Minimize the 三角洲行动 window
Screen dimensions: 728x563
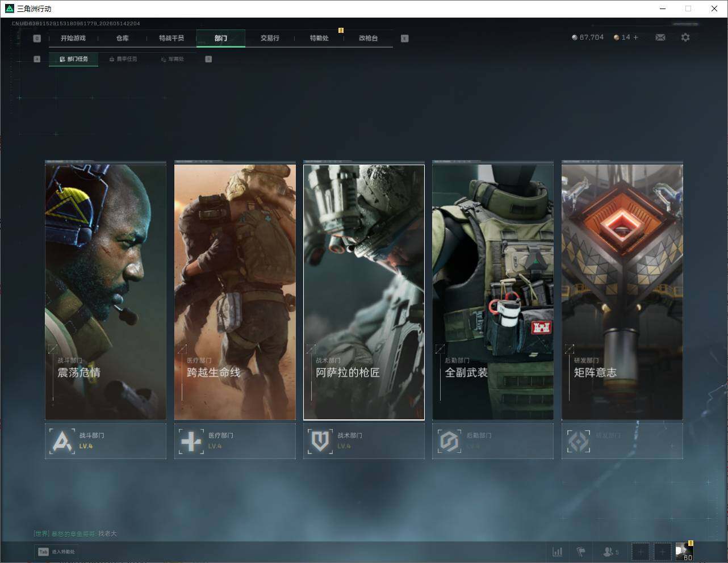(663, 9)
